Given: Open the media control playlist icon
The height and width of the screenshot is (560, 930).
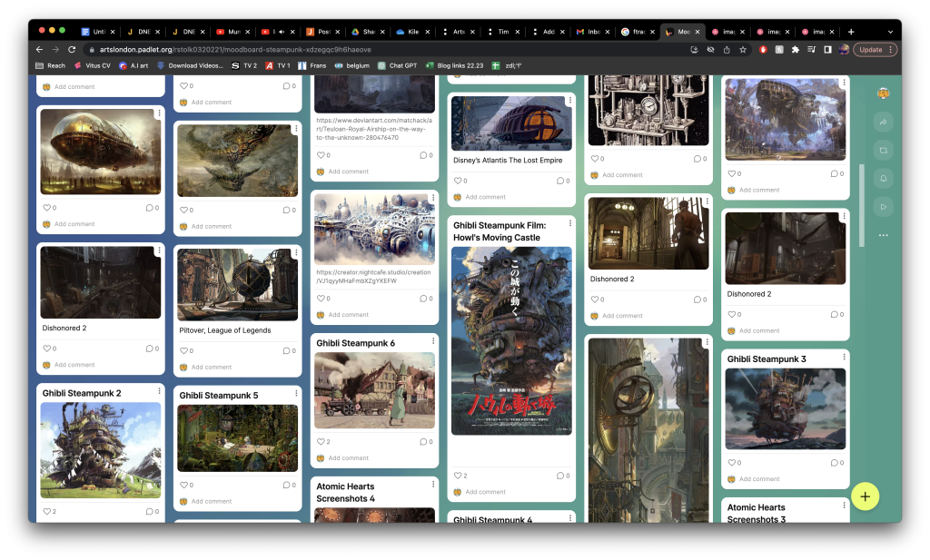Looking at the screenshot, I should tap(811, 50).
